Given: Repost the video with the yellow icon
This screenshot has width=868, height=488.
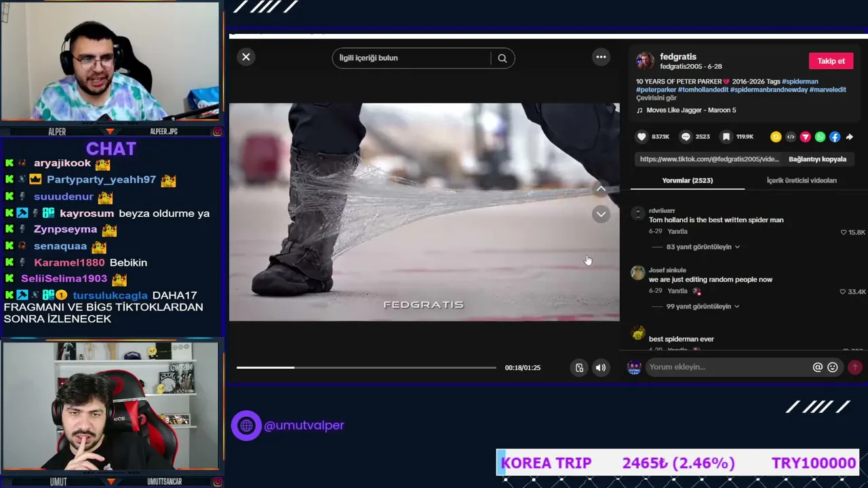Looking at the screenshot, I should (x=776, y=137).
